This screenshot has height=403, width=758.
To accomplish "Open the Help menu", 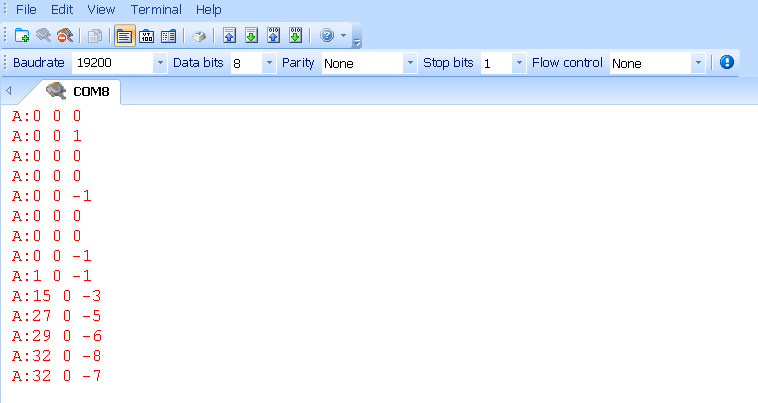I will pyautogui.click(x=208, y=10).
